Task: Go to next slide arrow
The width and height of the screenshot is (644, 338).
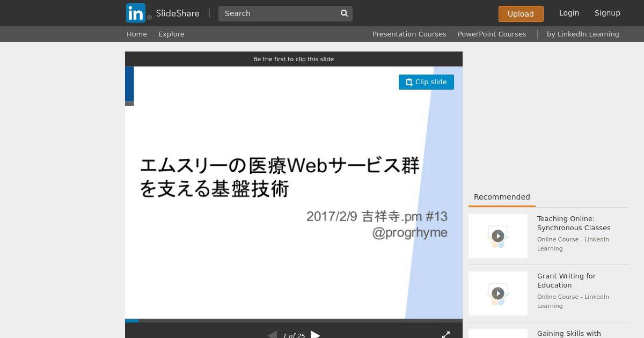Action: [316, 335]
